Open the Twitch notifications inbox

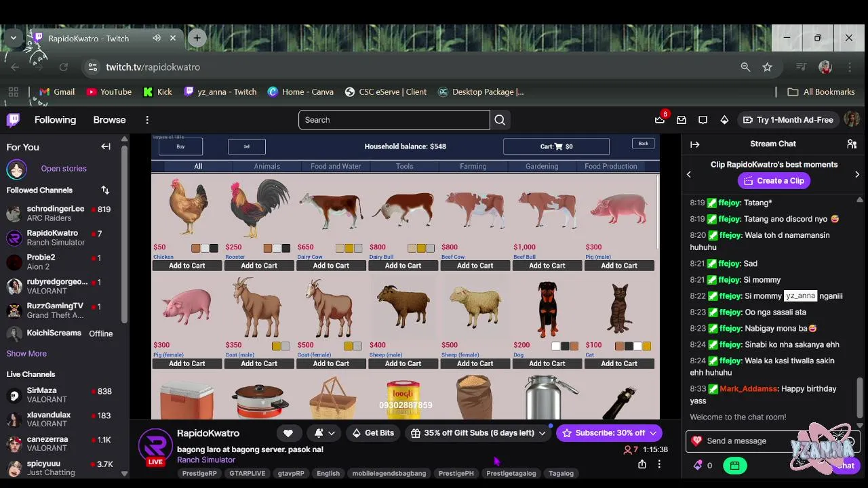[682, 120]
